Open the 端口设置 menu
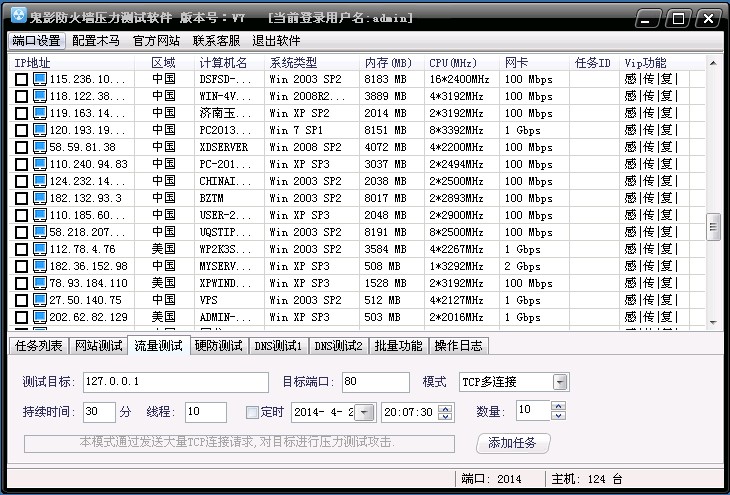730x495 pixels. (x=36, y=41)
